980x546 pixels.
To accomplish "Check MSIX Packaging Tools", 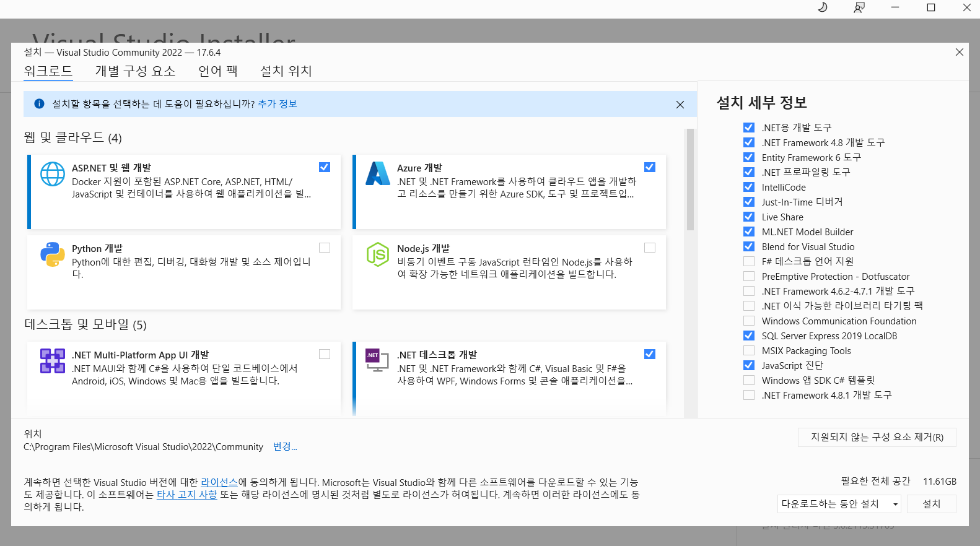I will [749, 350].
